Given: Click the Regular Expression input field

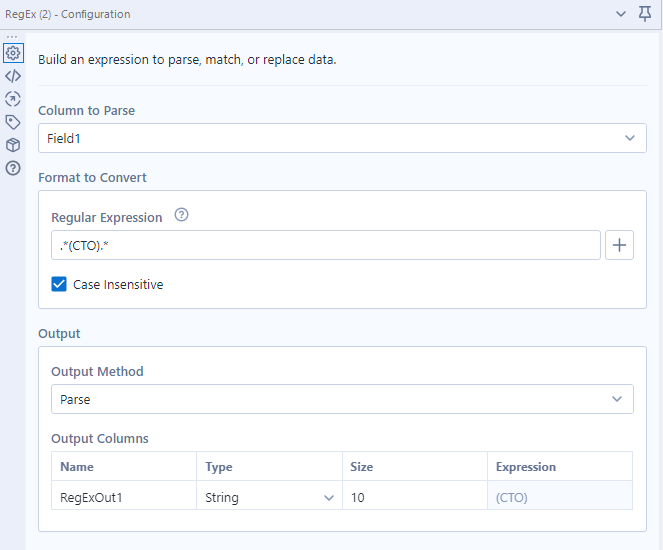Looking at the screenshot, I should tap(325, 246).
